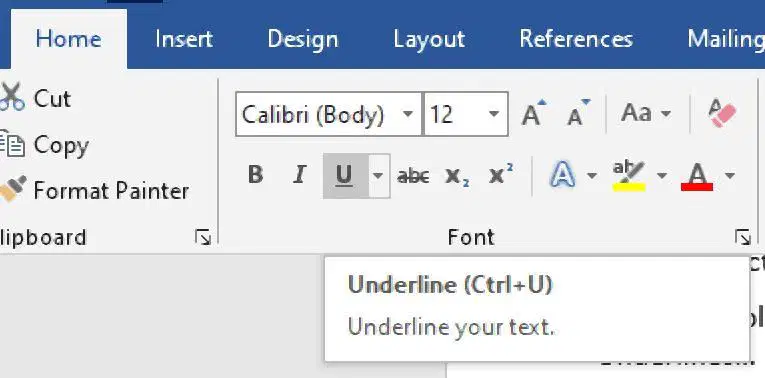
Task: Click the Copy icon
Action: (12, 144)
